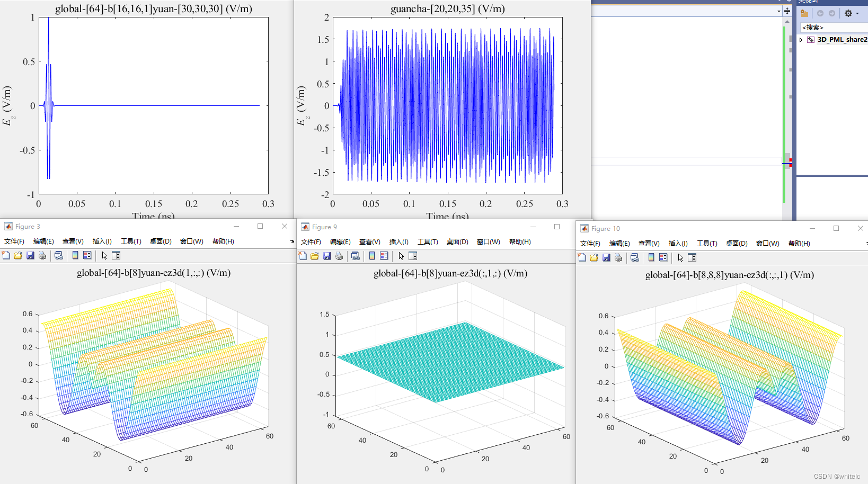Print Figure 3 with the printer icon
Screen dimensions: 868x484
tap(42, 255)
